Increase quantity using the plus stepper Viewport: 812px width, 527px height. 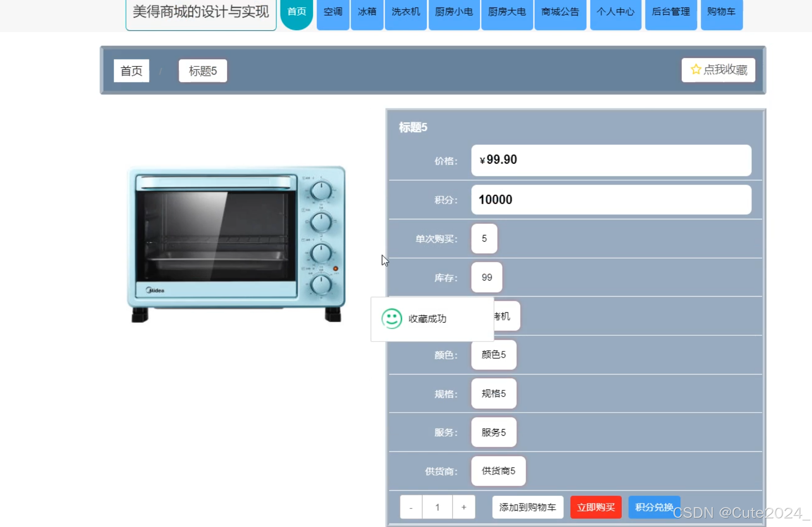(464, 507)
